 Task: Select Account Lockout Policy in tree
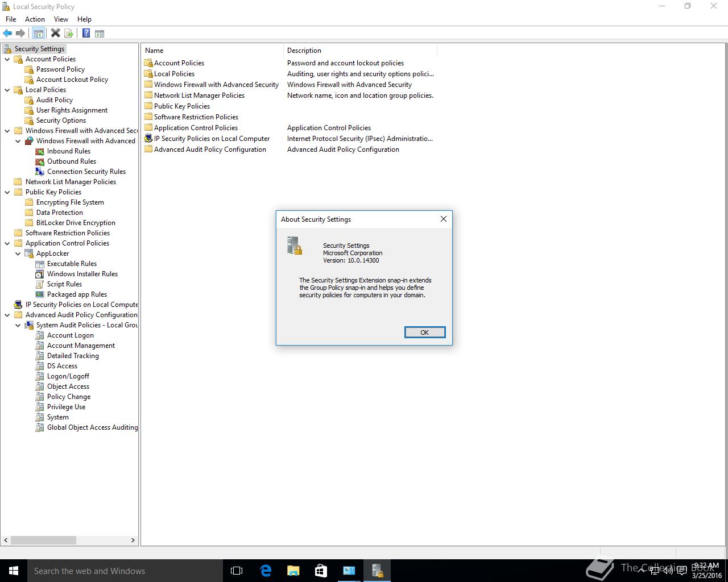point(72,80)
